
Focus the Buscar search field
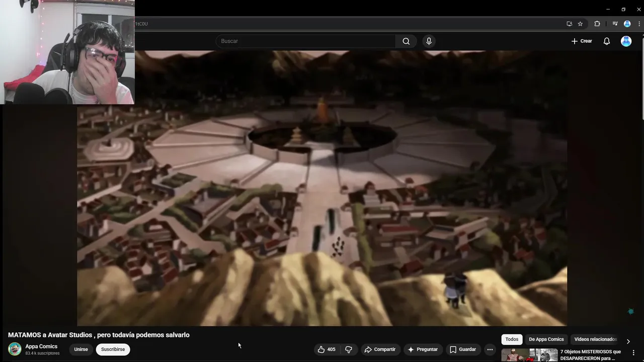click(x=306, y=41)
